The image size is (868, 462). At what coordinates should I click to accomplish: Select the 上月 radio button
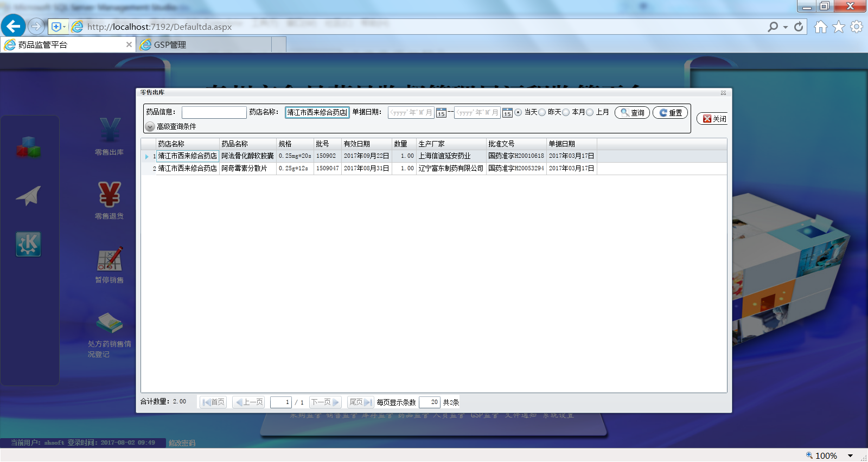pyautogui.click(x=590, y=112)
